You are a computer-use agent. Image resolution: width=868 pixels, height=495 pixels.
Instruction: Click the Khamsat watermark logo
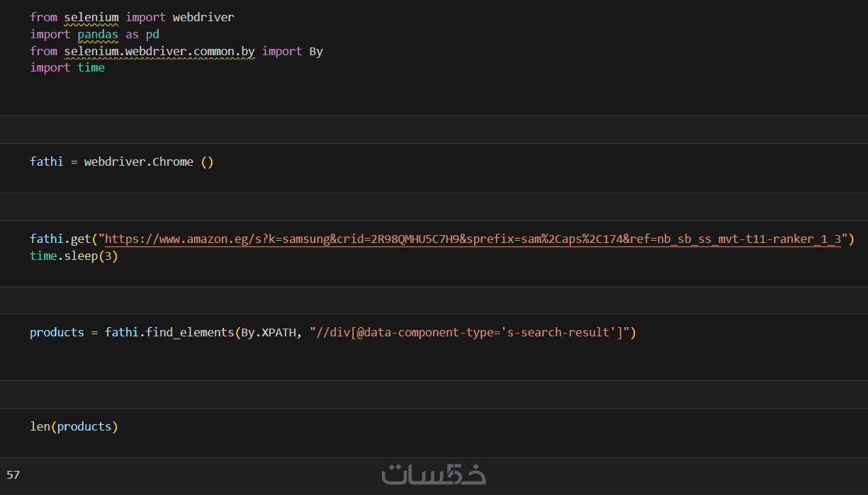pos(434,474)
